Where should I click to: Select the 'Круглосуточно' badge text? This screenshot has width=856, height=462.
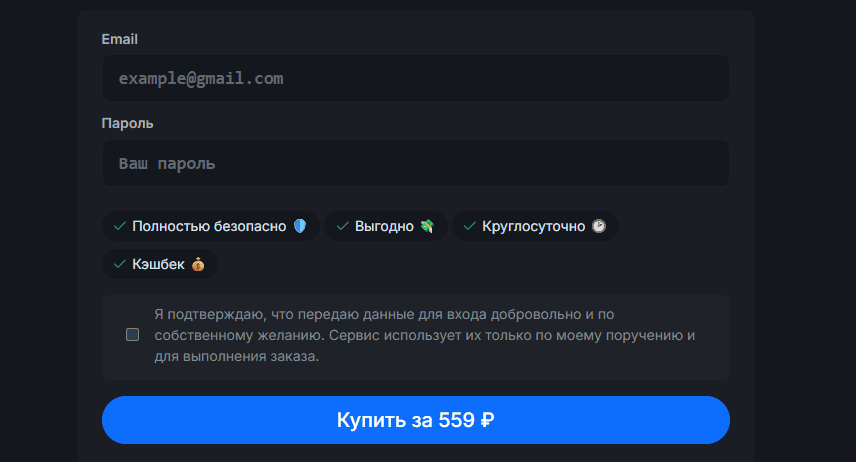[x=533, y=226]
